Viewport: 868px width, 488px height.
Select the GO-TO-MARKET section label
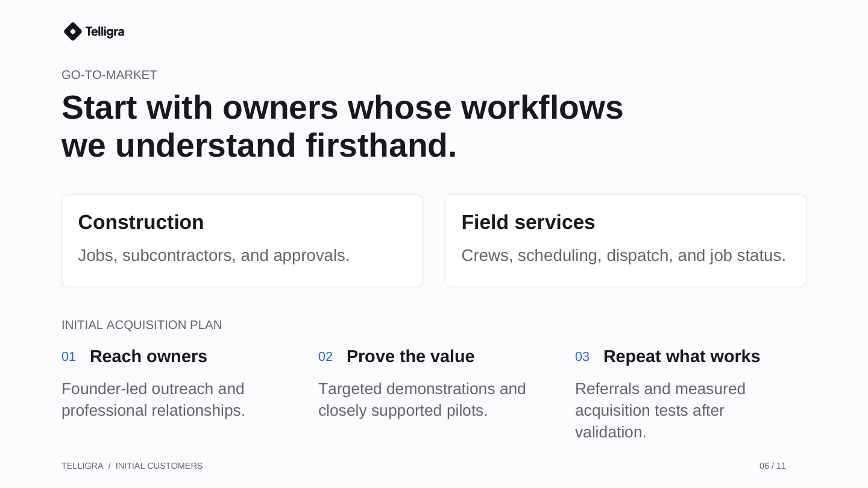tap(109, 75)
